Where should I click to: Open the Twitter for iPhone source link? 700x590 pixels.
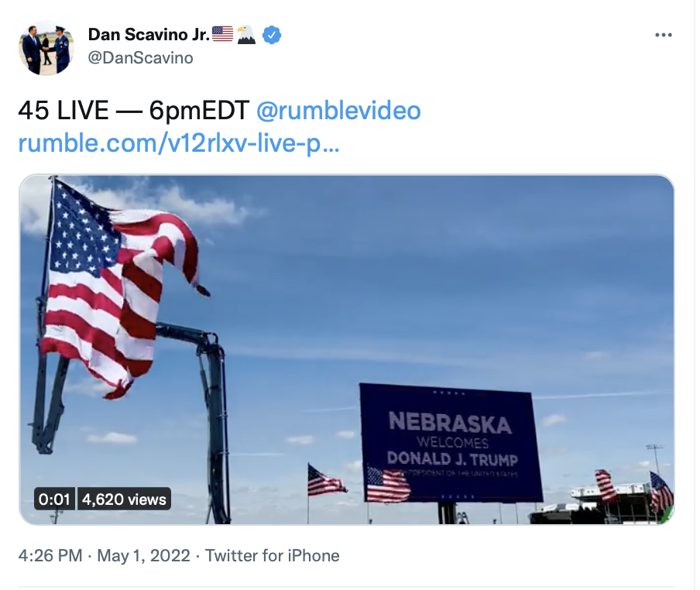(x=273, y=556)
